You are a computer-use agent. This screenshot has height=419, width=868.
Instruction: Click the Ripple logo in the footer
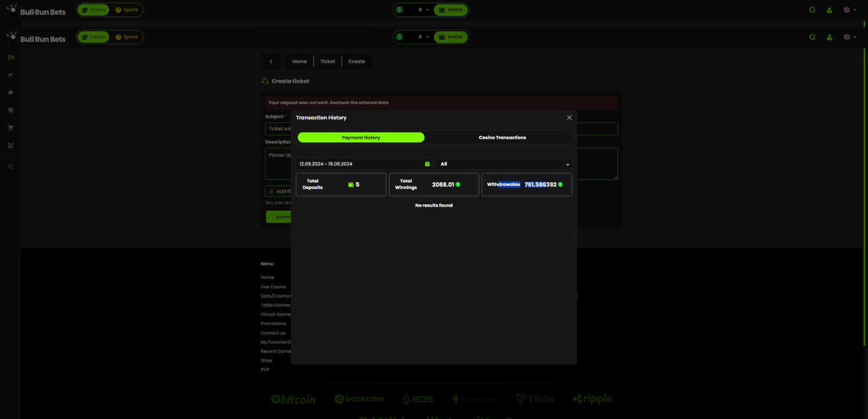tap(592, 399)
